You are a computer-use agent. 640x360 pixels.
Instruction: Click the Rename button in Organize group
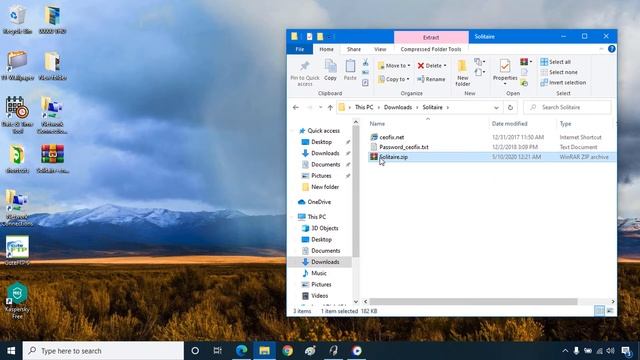coord(431,79)
